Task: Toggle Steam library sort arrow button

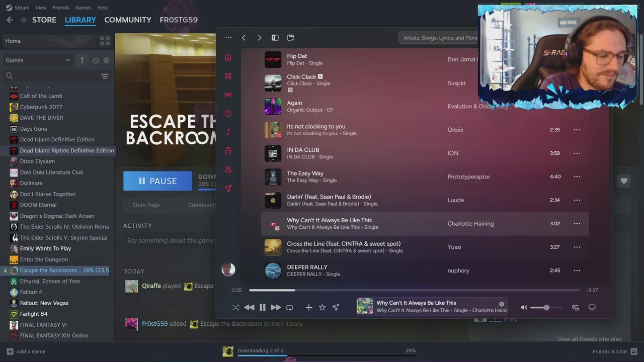Action: click(82, 60)
